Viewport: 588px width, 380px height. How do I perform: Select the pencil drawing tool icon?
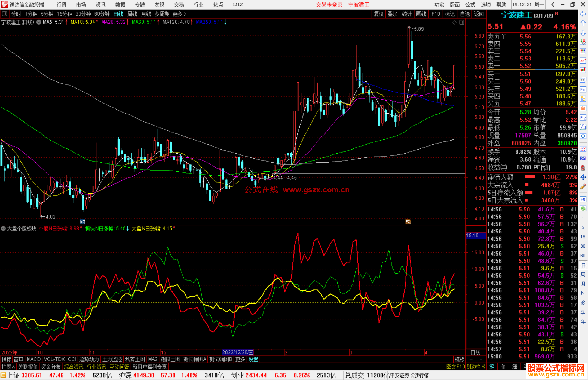[583, 187]
